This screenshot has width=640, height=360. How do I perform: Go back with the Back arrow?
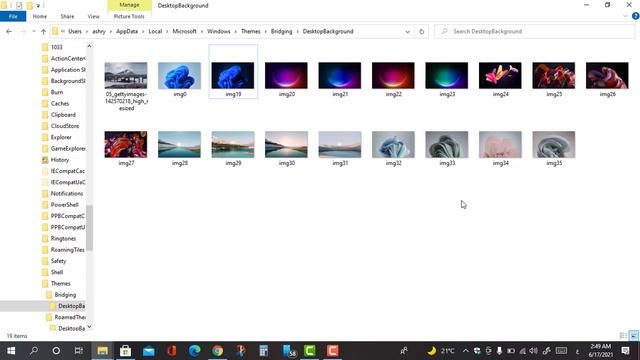click(9, 31)
